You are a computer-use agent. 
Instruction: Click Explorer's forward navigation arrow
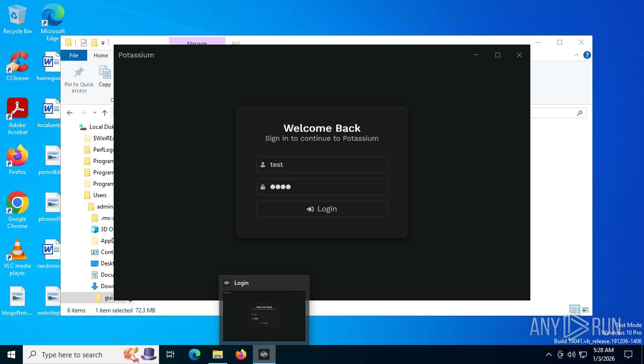pyautogui.click(x=84, y=113)
